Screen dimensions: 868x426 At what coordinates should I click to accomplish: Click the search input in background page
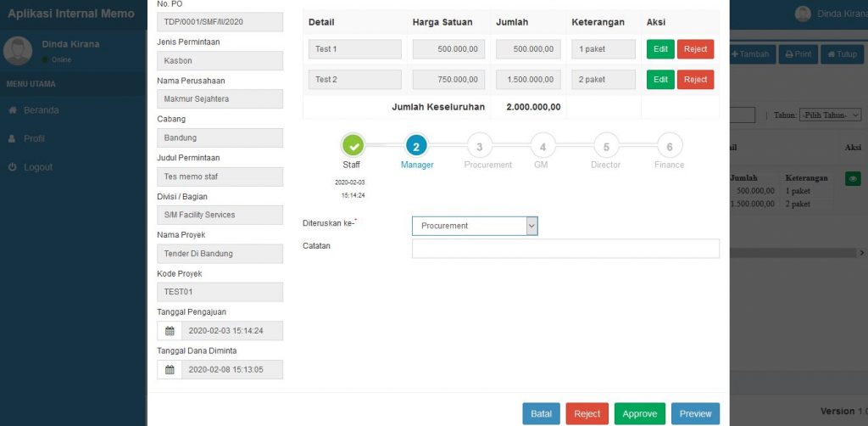click(743, 115)
